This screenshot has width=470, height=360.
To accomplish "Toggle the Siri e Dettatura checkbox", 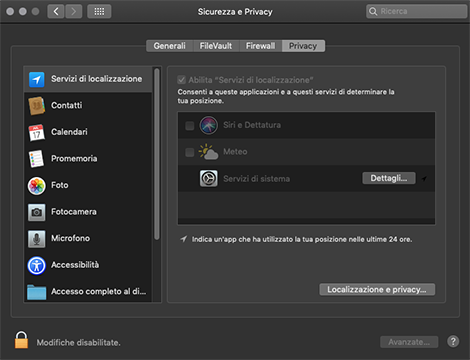I will (190, 126).
